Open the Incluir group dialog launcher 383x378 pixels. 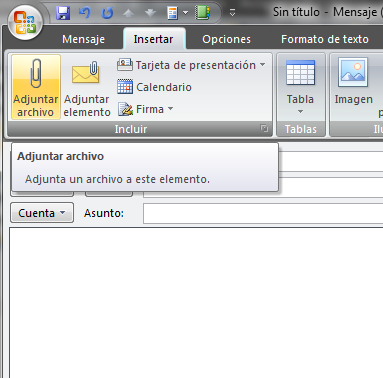[x=264, y=129]
